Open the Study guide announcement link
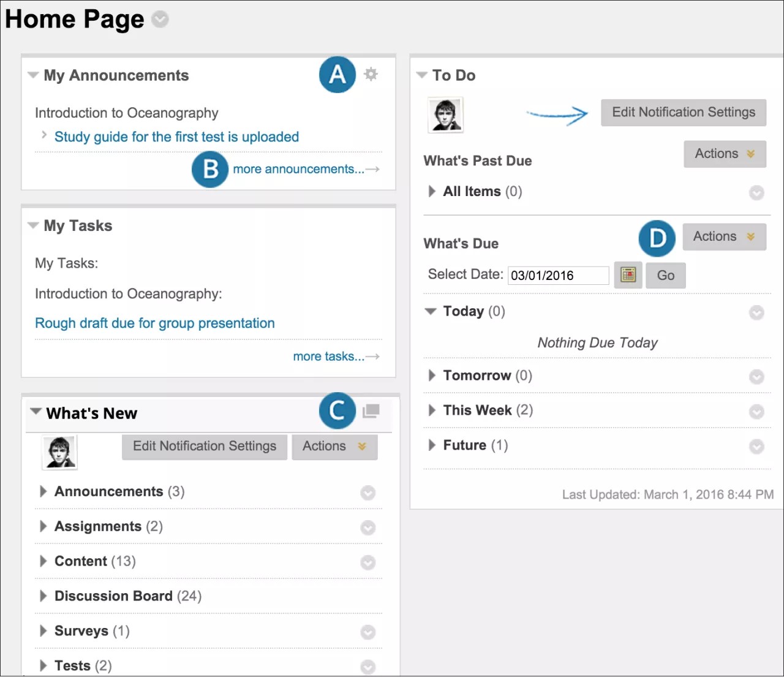Image resolution: width=784 pixels, height=677 pixels. click(x=176, y=137)
